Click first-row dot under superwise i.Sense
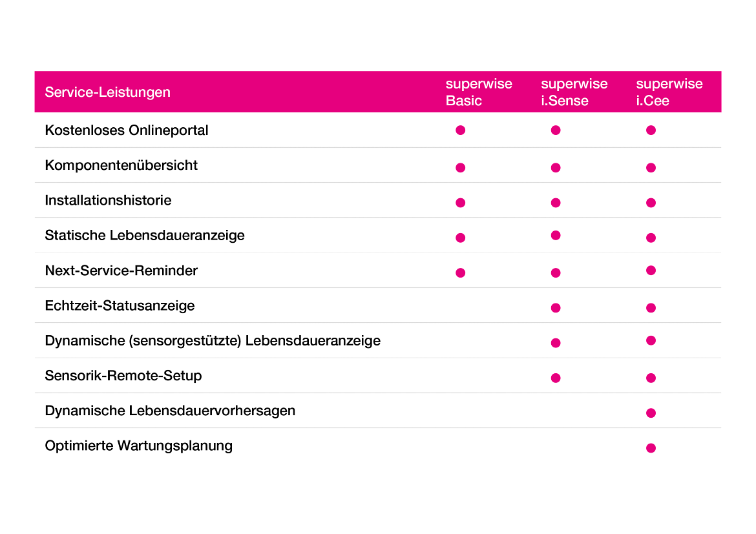 point(556,130)
